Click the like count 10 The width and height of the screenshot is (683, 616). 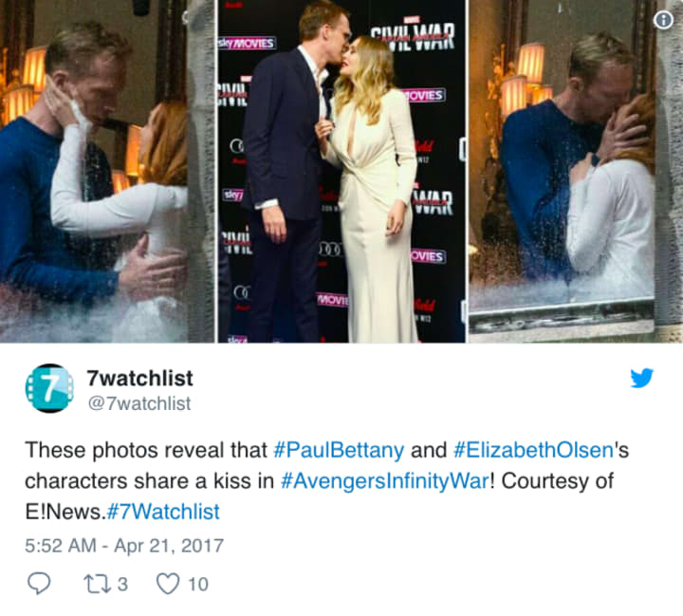tap(197, 584)
